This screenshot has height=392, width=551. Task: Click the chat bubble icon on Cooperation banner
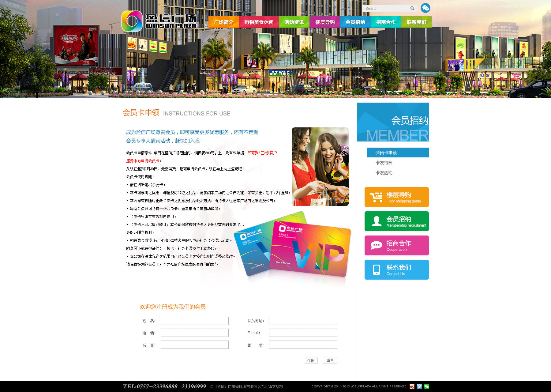pyautogui.click(x=376, y=246)
